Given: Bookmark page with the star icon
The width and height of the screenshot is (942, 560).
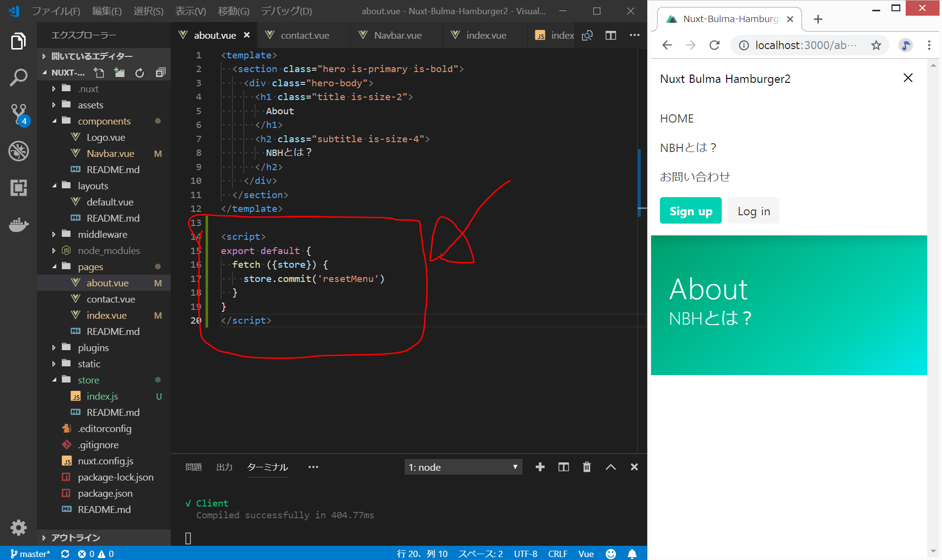Looking at the screenshot, I should coord(876,46).
